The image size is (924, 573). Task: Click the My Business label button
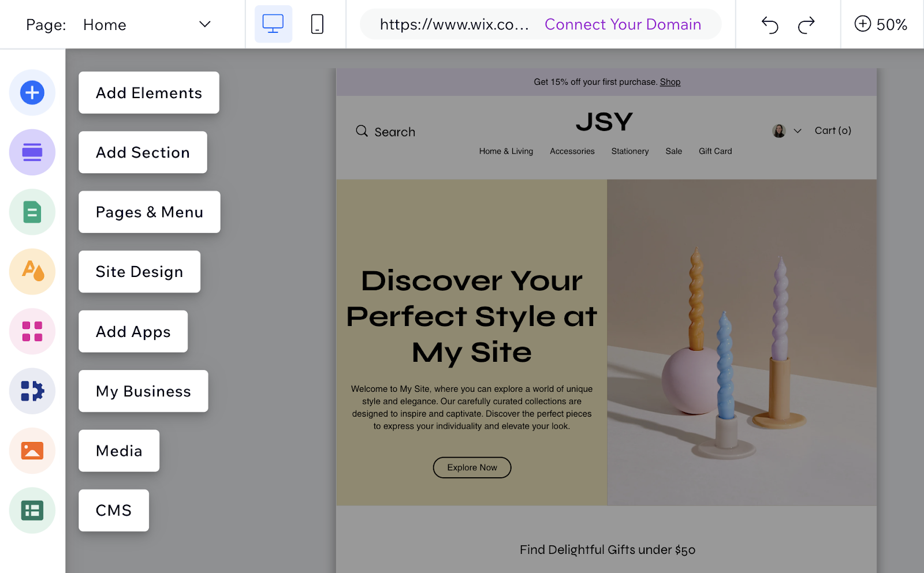coord(143,391)
